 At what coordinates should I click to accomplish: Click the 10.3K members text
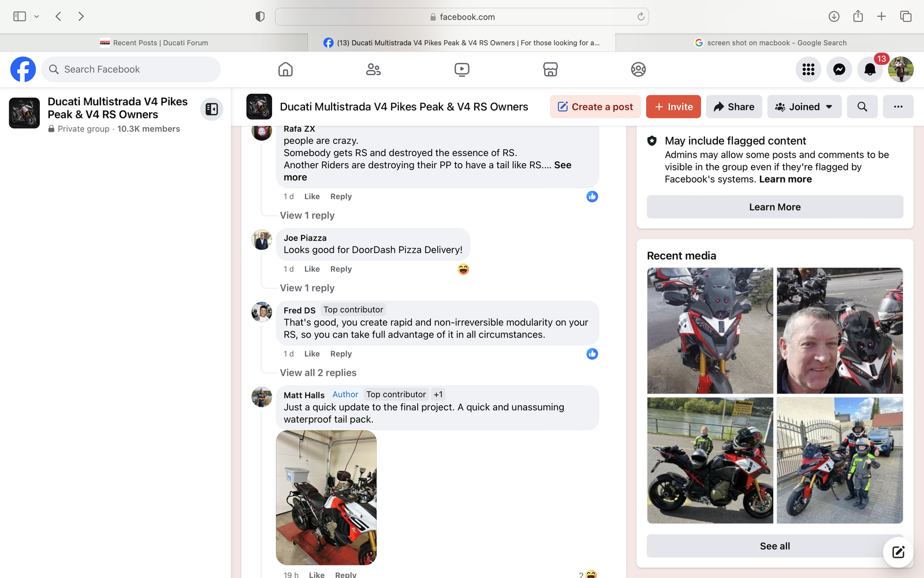[148, 129]
